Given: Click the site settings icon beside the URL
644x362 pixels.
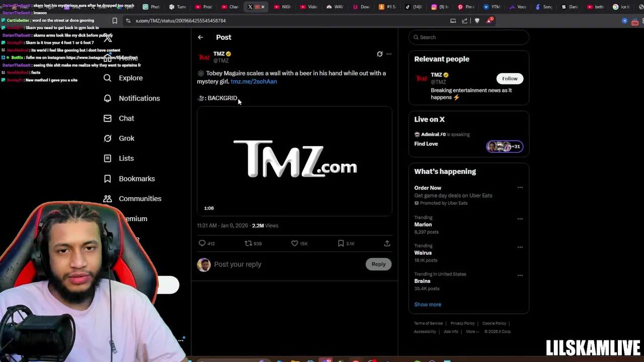Looking at the screenshot, I should pyautogui.click(x=128, y=21).
